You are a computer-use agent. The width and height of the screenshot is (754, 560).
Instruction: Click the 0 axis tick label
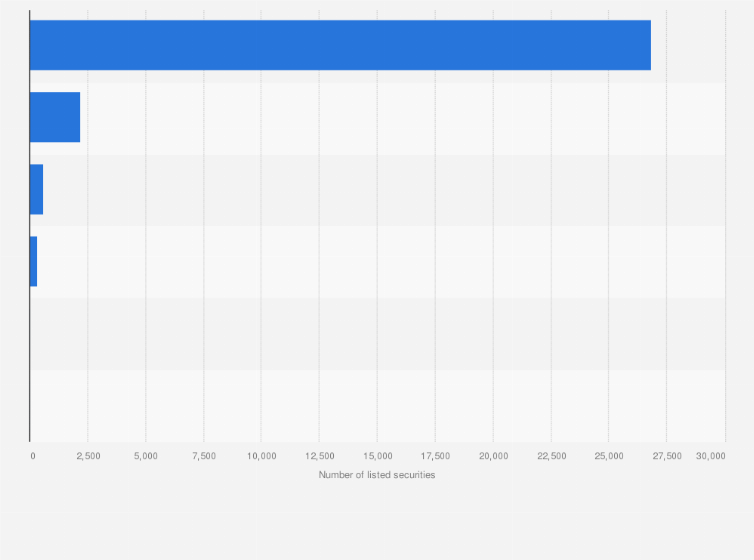tap(33, 456)
